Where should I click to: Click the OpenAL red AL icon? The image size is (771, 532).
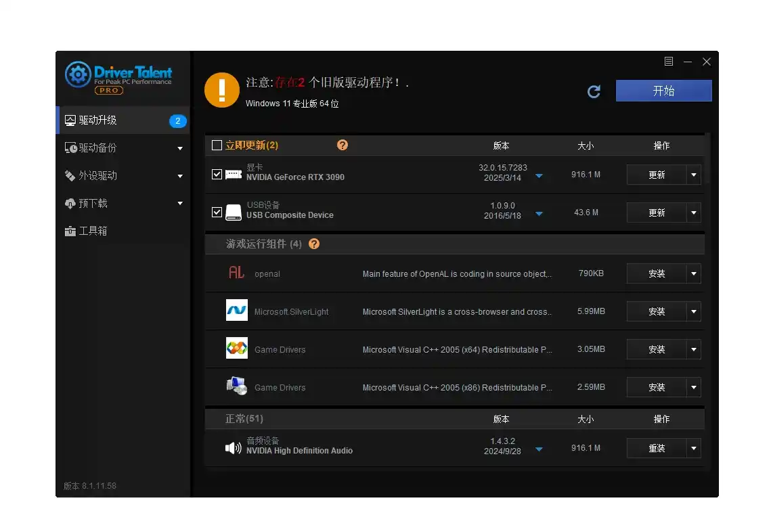(236, 273)
